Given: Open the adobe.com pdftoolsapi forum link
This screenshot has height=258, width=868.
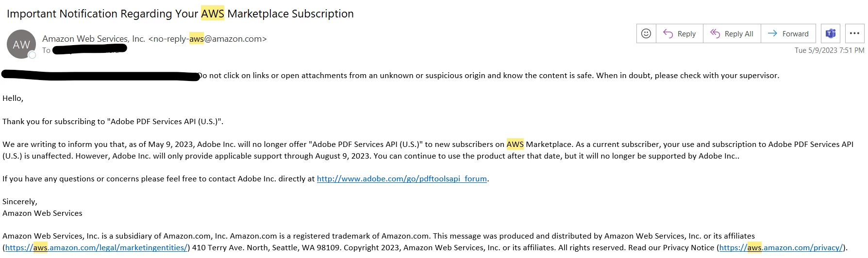Looking at the screenshot, I should pos(401,179).
